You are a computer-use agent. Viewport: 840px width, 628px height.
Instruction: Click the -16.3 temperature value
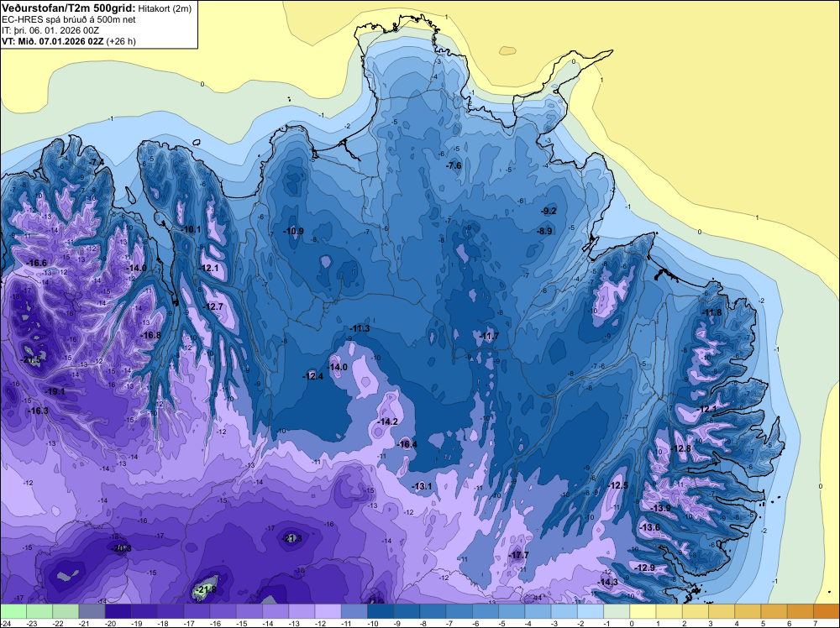(38, 411)
